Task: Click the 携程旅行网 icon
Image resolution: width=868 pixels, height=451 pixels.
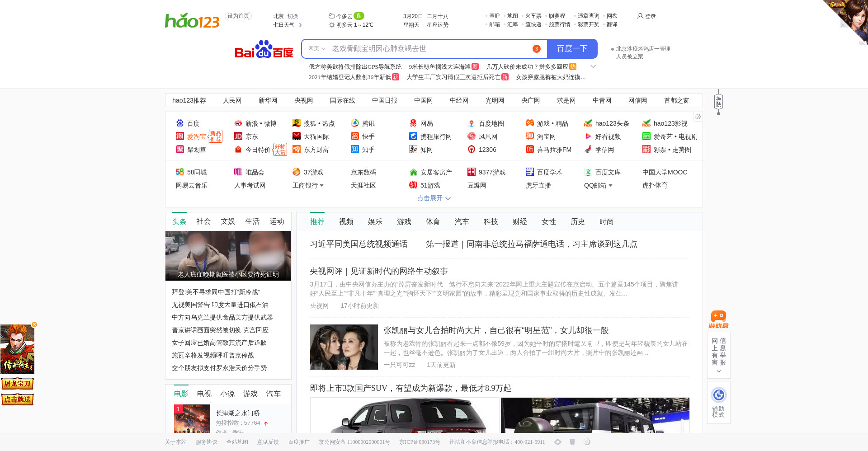Action: (413, 136)
